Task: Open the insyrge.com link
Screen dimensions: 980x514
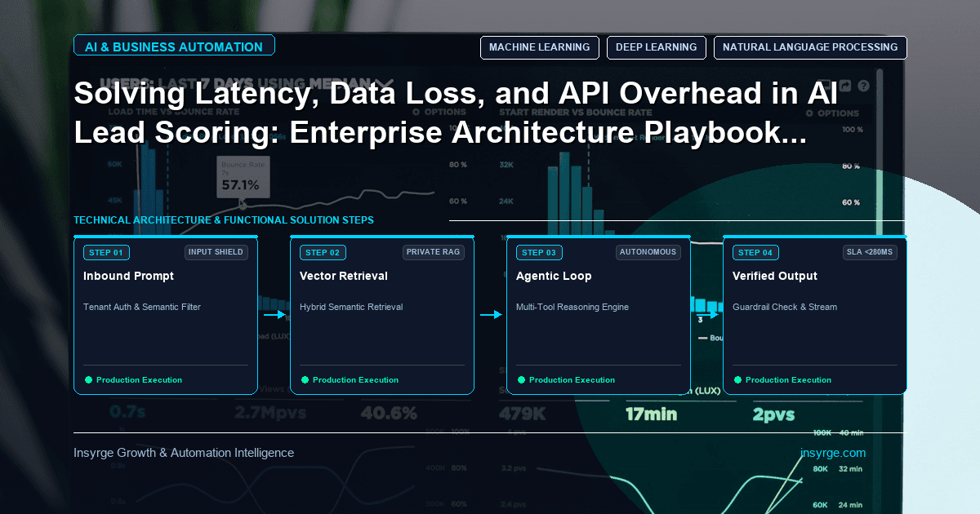Action: click(x=833, y=453)
